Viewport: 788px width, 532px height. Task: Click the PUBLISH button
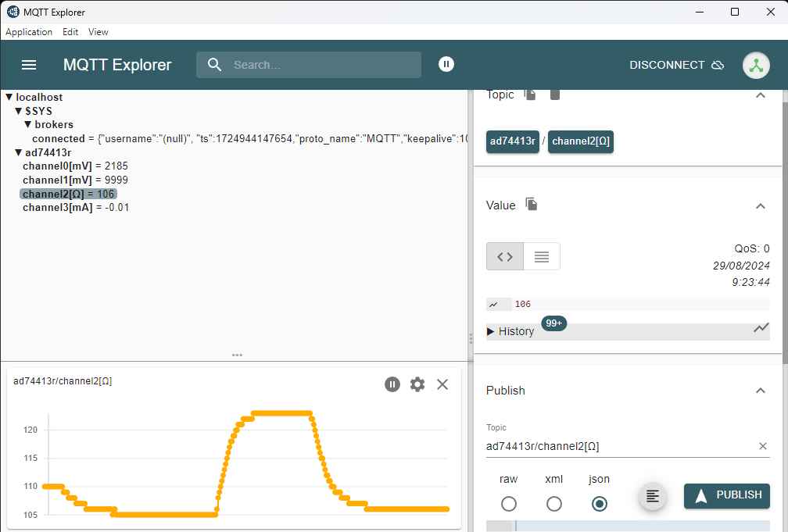[x=727, y=496]
